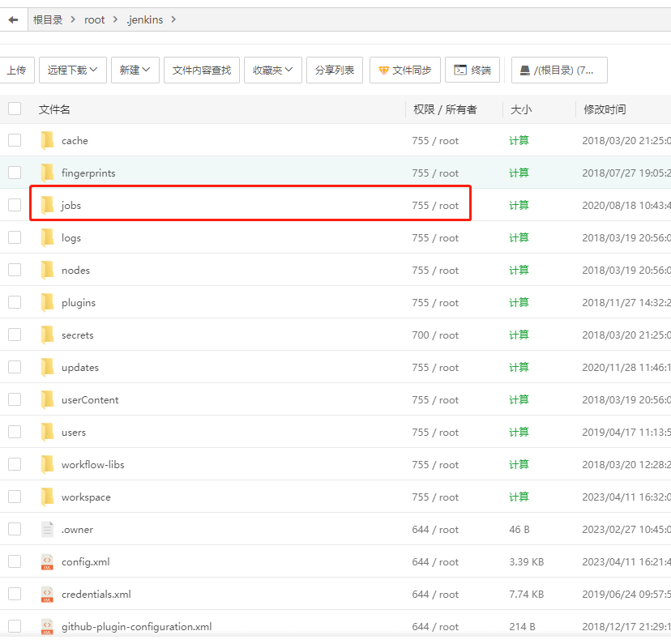671x644 pixels.
Task: Open the logs folder icon
Action: [x=47, y=238]
